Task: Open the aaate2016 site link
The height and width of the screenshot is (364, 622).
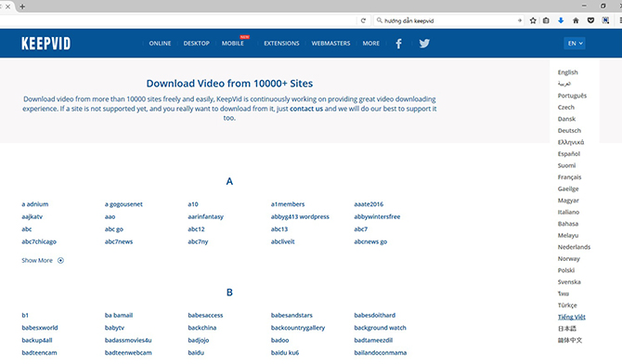Action: [369, 204]
